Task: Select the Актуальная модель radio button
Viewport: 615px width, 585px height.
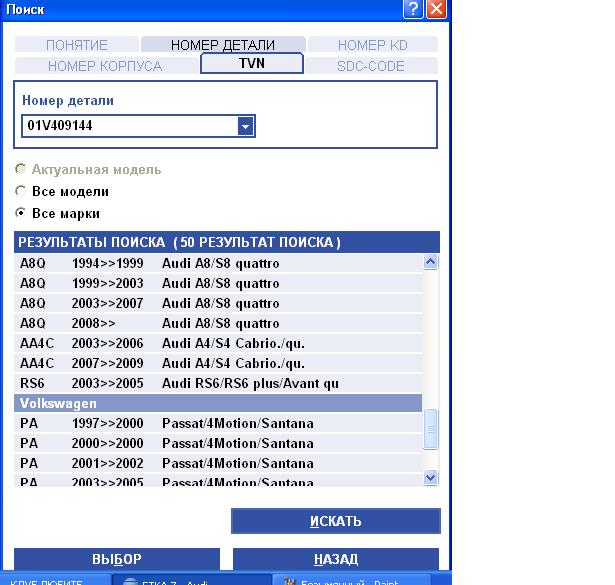Action: (x=21, y=169)
